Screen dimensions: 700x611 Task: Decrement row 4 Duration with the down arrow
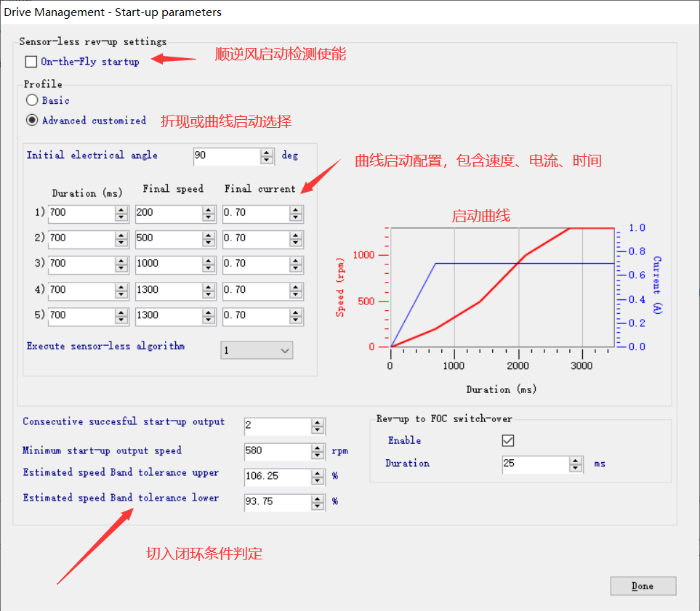pyautogui.click(x=121, y=294)
